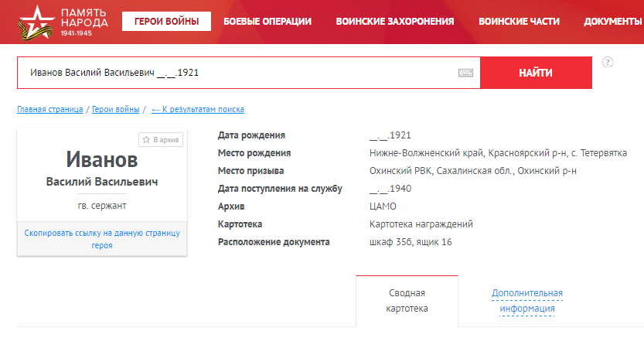Click the help question mark icon
Viewport: 644px width, 355px height.
pyautogui.click(x=608, y=62)
